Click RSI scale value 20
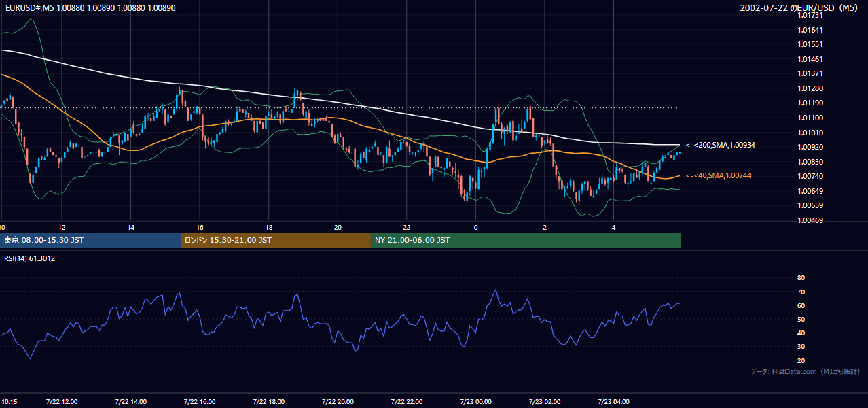 [801, 360]
